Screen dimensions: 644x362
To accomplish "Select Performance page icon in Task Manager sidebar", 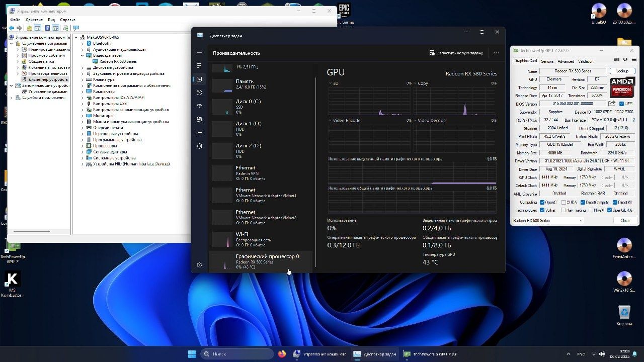I will point(199,79).
